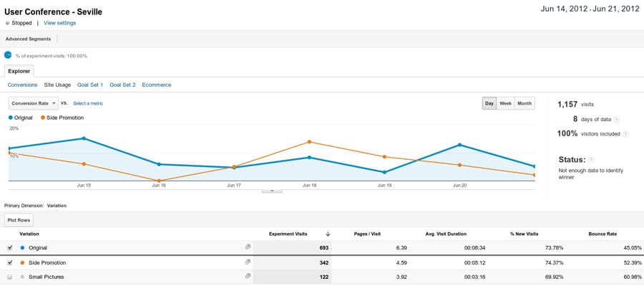
Task: Click the View settings link
Action: (59, 23)
